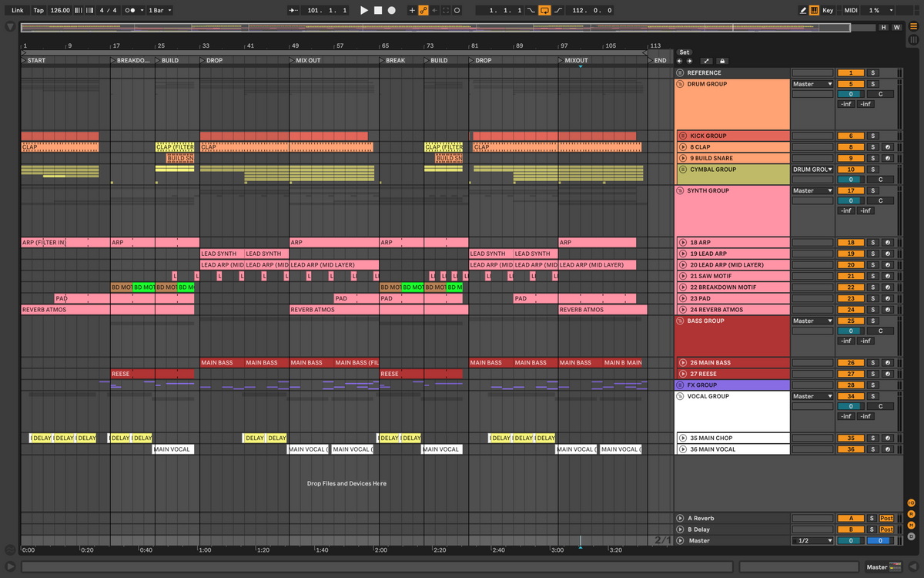
Task: Show the I-O section
Action: click(x=911, y=502)
